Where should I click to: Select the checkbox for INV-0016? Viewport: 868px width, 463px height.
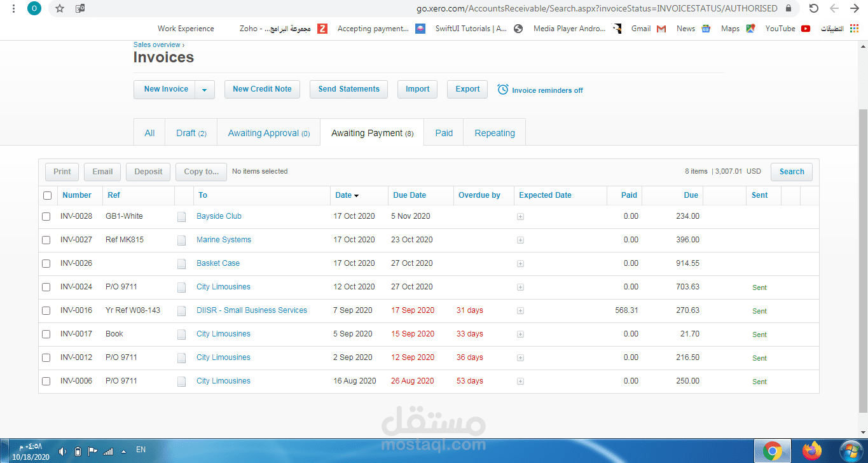[46, 310]
